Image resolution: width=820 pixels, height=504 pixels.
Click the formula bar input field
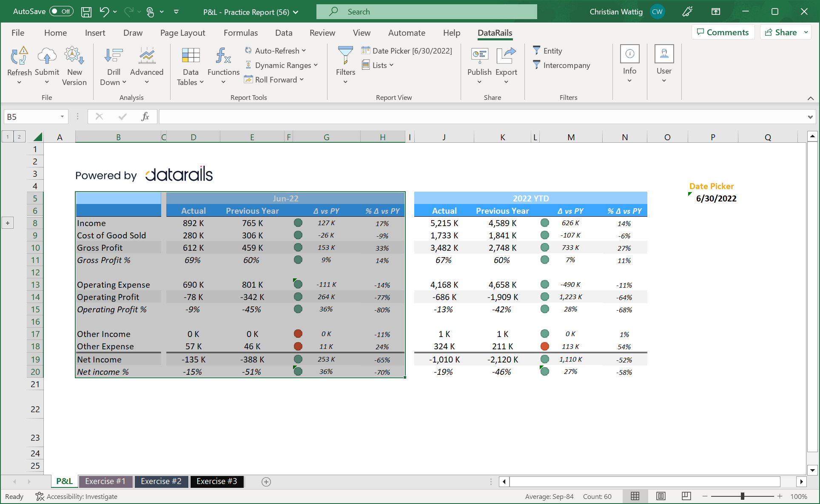(482, 116)
